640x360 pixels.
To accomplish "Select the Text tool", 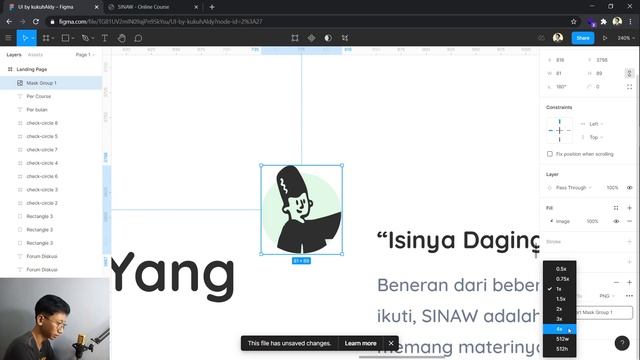I will pyautogui.click(x=104, y=38).
